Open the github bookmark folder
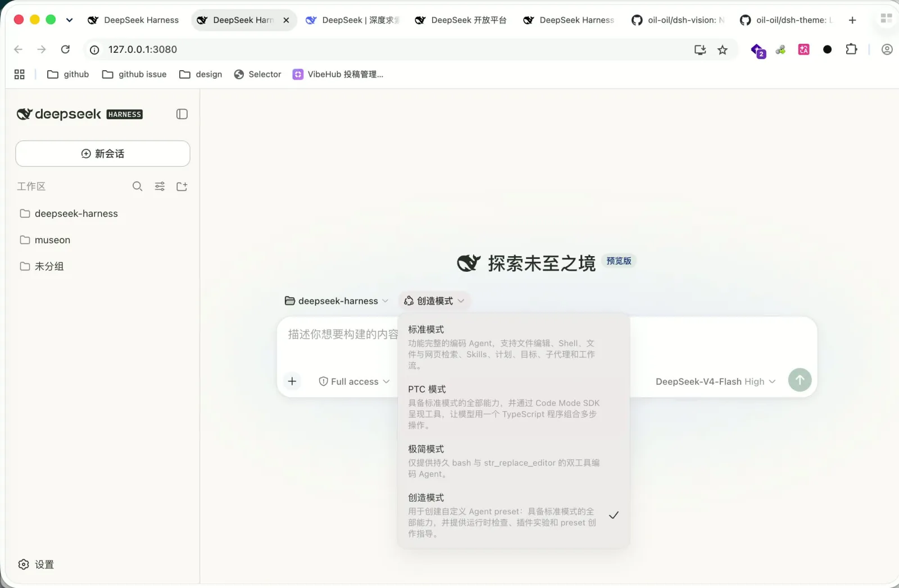The width and height of the screenshot is (899, 588). [x=68, y=74]
